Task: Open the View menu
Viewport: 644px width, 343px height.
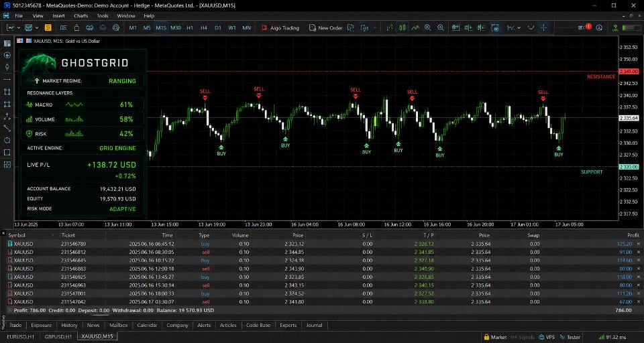Action: [x=38, y=15]
